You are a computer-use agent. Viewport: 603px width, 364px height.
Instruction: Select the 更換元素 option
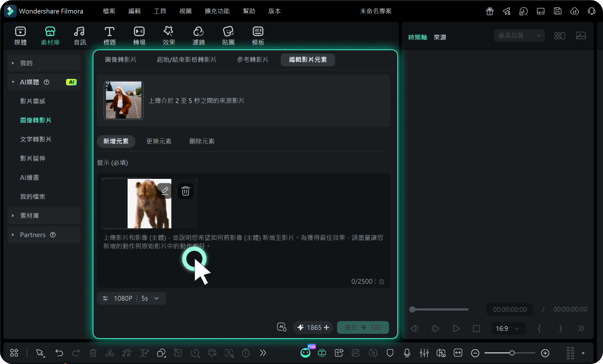tap(159, 141)
